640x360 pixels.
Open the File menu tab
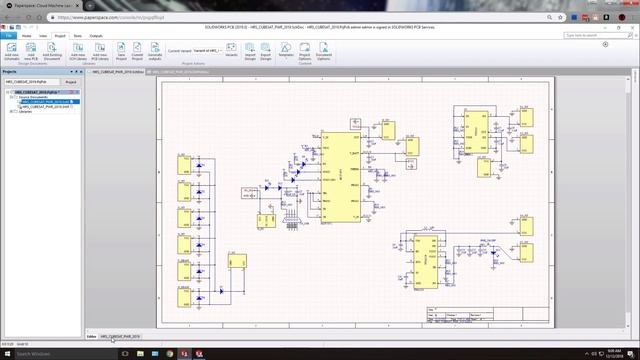point(9,36)
